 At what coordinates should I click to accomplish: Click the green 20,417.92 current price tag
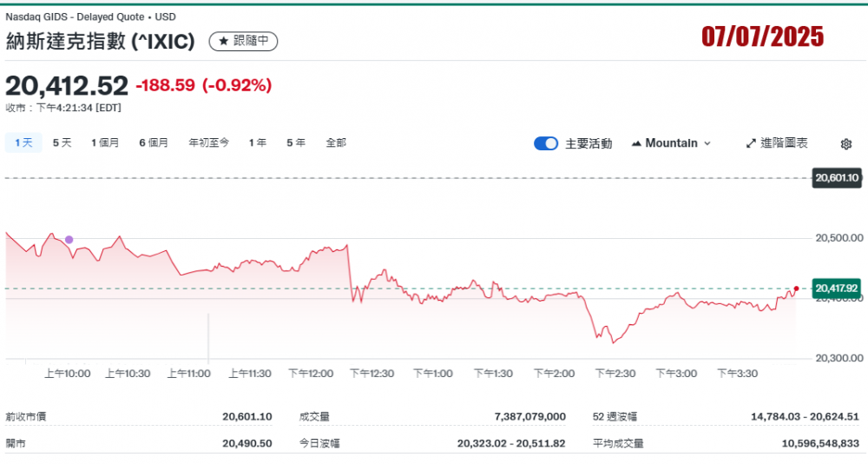coord(836,288)
